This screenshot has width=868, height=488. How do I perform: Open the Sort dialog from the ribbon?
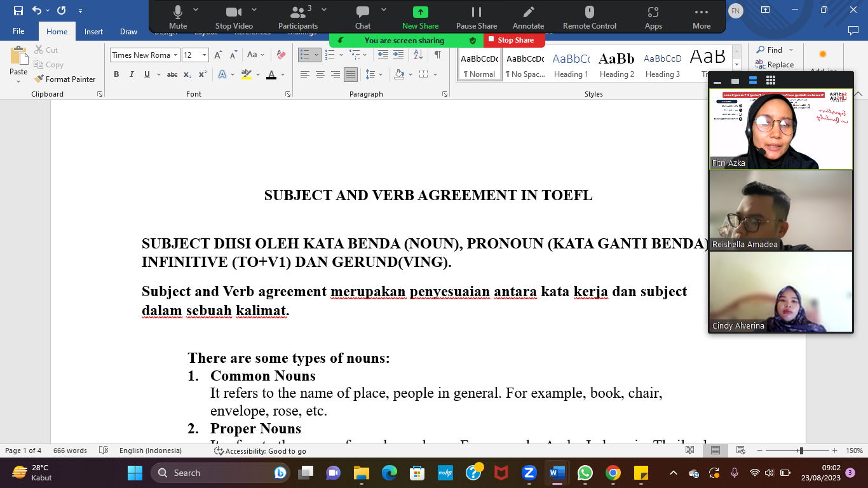[x=417, y=55]
